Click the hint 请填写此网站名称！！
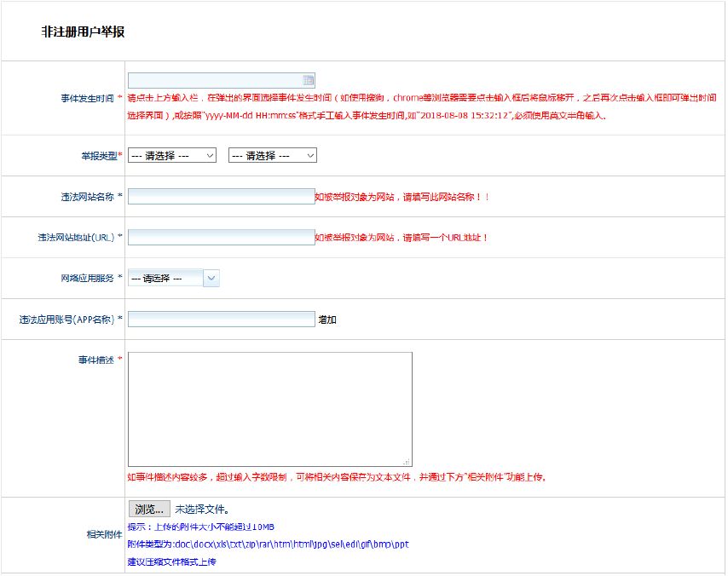The height and width of the screenshot is (576, 728). click(x=446, y=197)
